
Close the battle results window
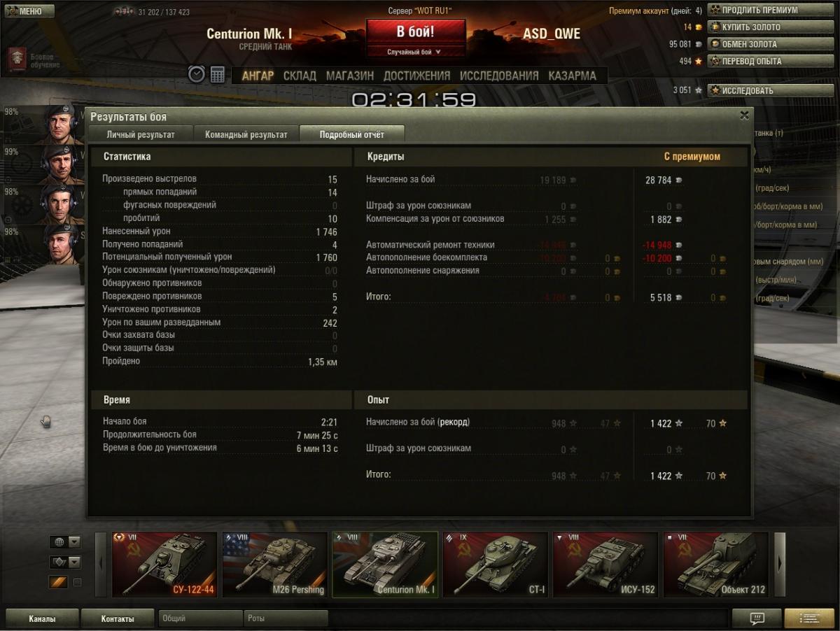(744, 115)
